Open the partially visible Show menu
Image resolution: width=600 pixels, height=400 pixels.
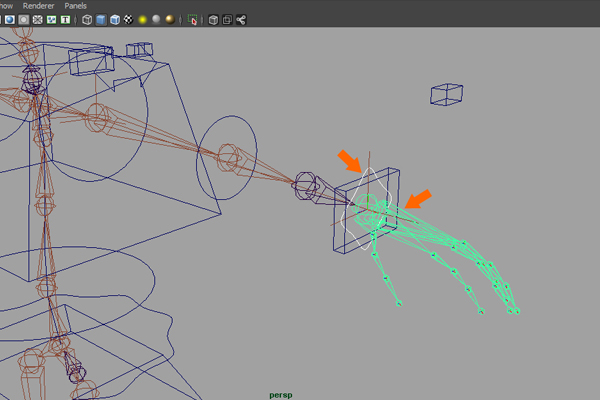click(x=6, y=6)
